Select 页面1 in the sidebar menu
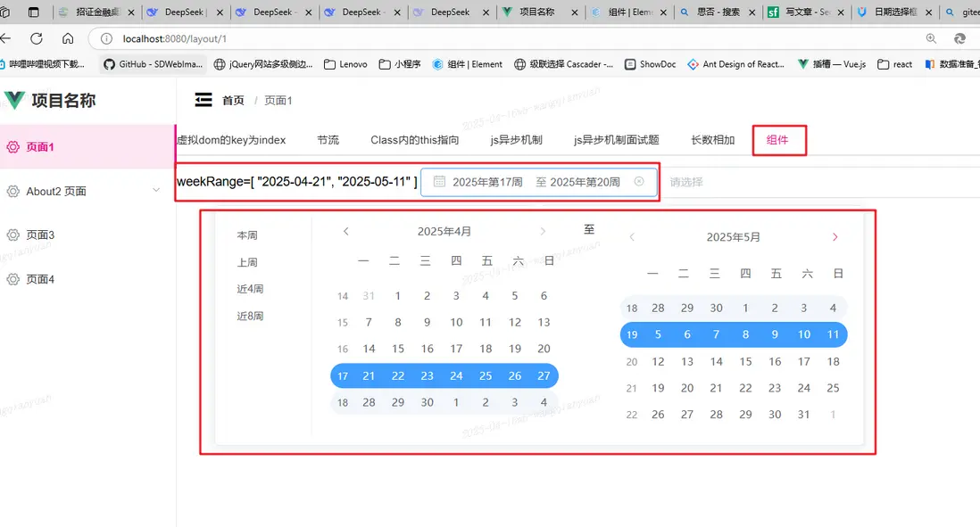This screenshot has width=980, height=527. coord(87,147)
